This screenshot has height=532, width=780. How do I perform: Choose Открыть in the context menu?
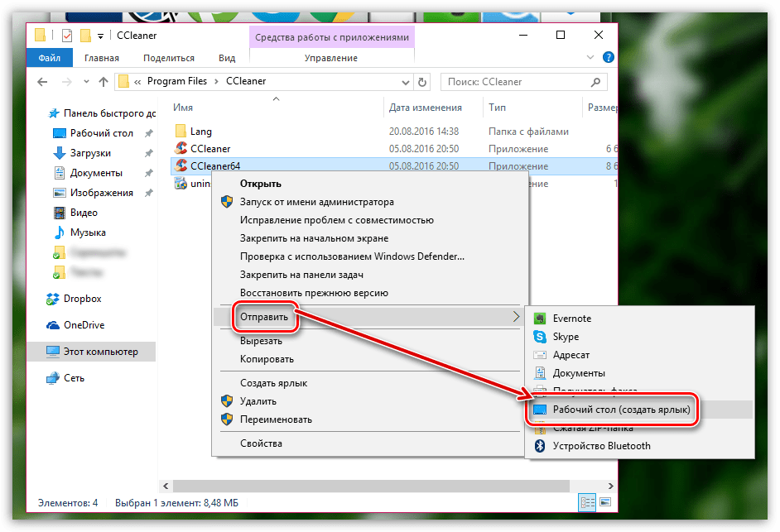tap(261, 184)
